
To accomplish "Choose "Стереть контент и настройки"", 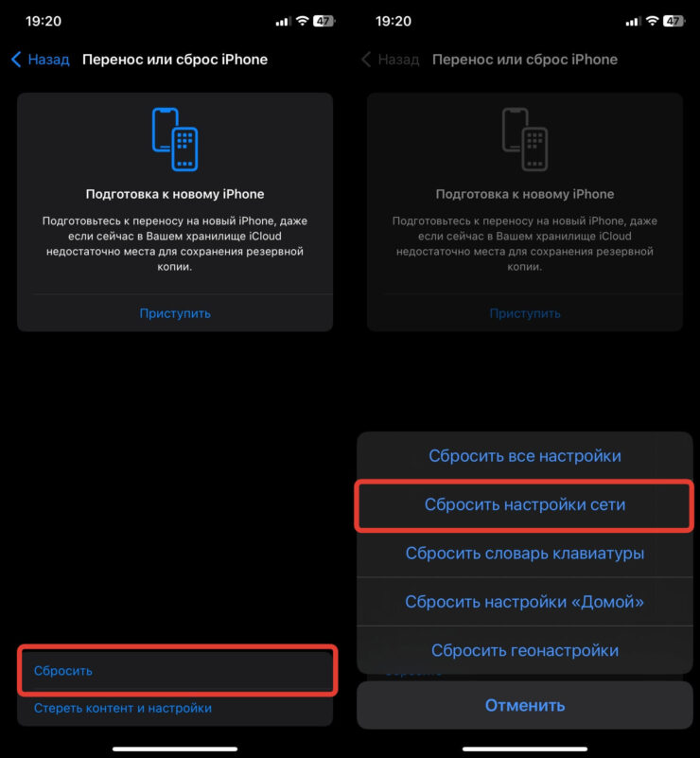I will point(123,708).
